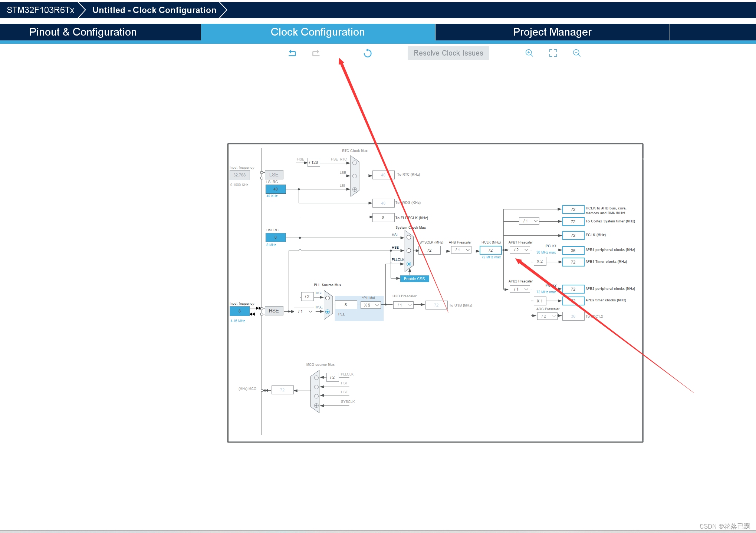Click the fit-to-screen frame icon
Viewport: 756px width, 533px height.
point(553,53)
